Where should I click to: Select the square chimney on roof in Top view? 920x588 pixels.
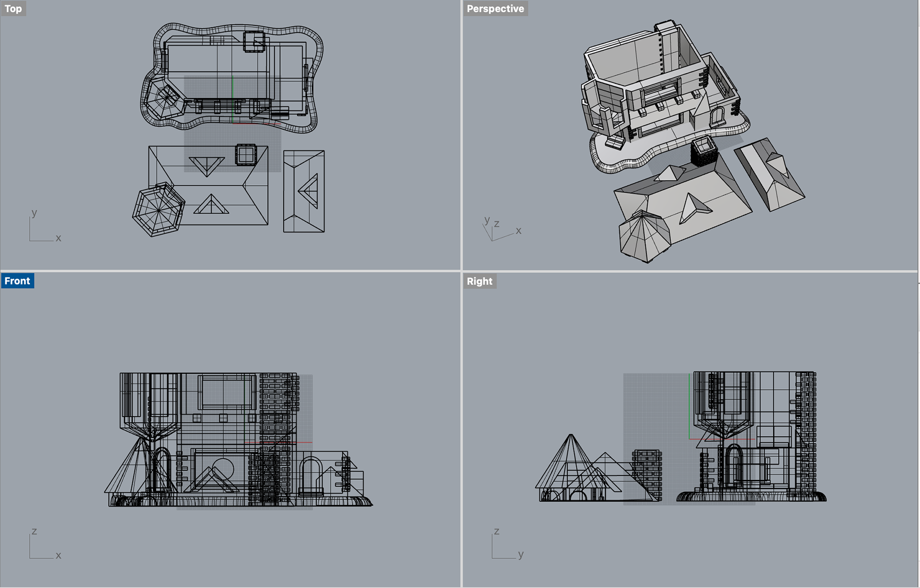[x=246, y=155]
